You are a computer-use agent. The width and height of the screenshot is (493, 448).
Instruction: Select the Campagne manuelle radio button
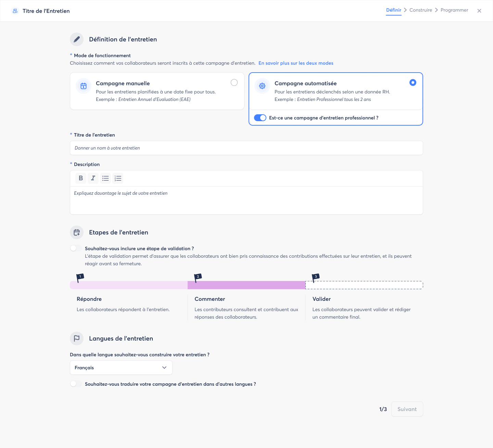[x=234, y=82]
